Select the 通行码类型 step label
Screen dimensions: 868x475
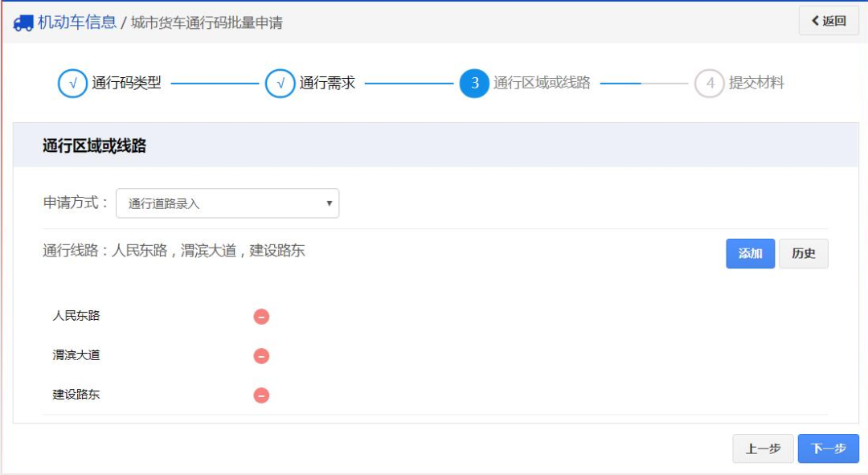[x=126, y=83]
